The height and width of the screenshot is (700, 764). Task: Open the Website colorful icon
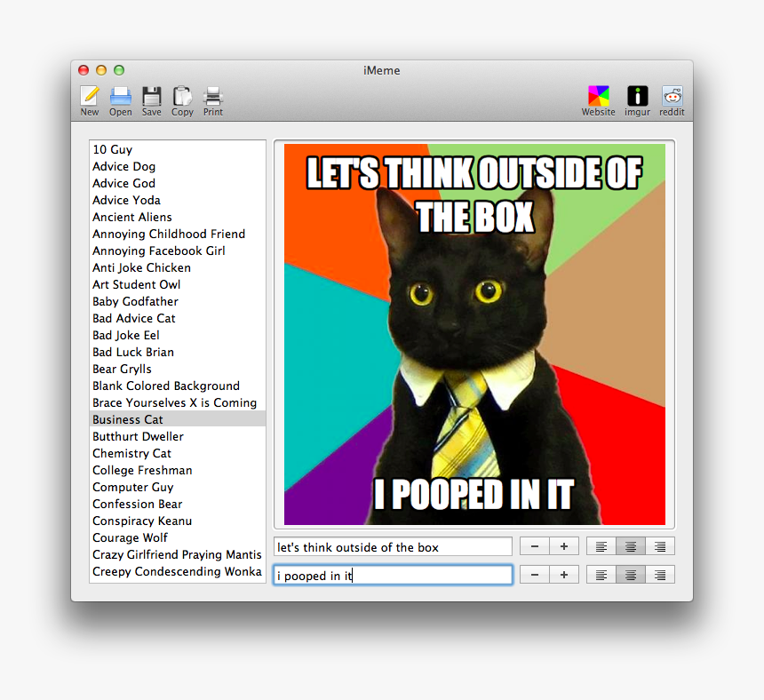(x=599, y=96)
